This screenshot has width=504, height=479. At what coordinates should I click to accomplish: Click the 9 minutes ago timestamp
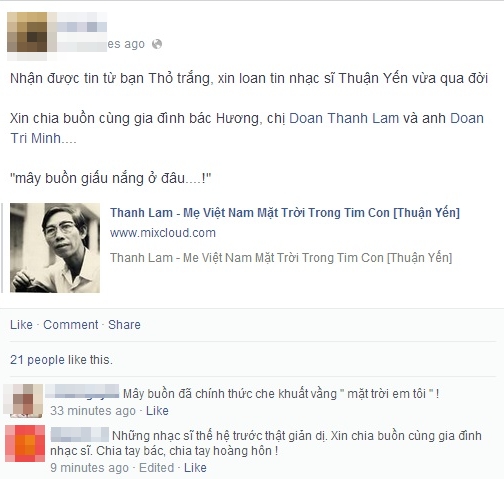89,468
